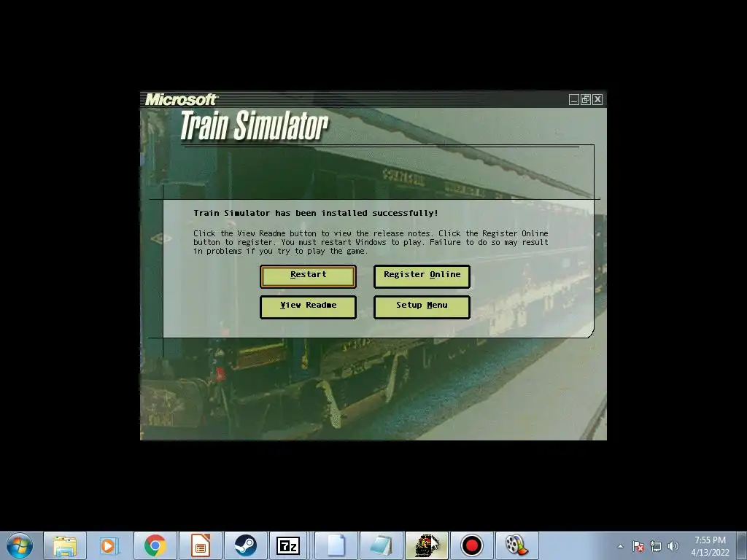
Task: Open the volume speaker tray icon
Action: (x=673, y=546)
